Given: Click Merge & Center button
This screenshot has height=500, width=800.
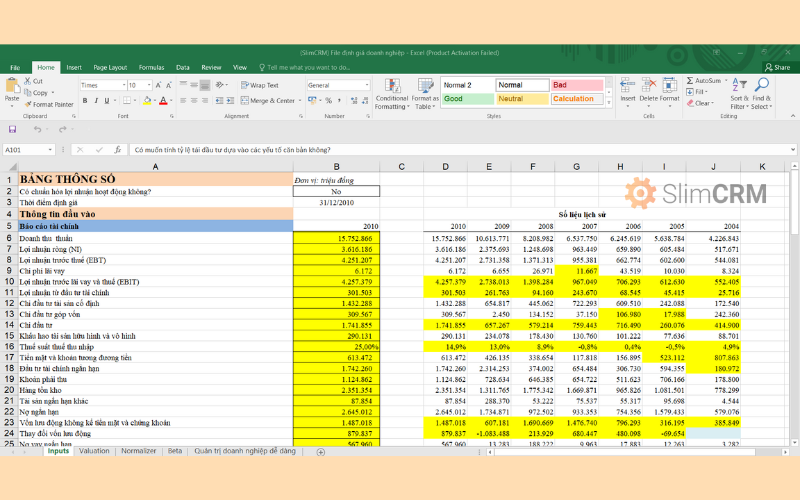Looking at the screenshot, I should (268, 101).
